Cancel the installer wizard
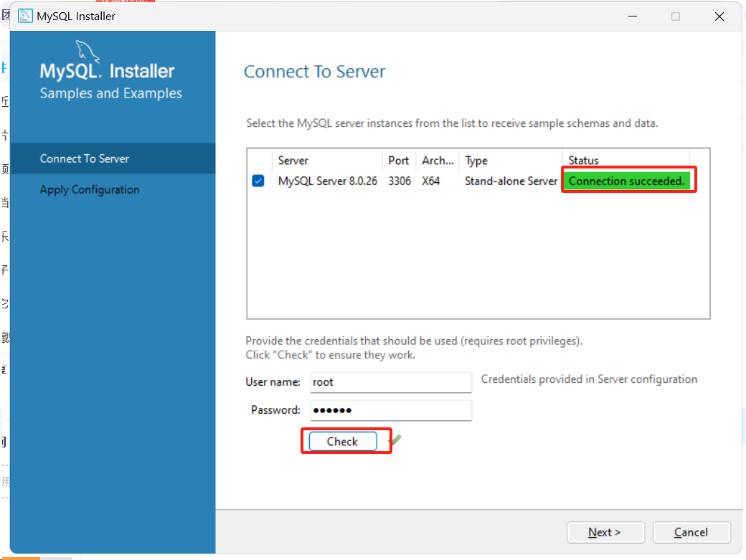The width and height of the screenshot is (746, 560). (691, 532)
